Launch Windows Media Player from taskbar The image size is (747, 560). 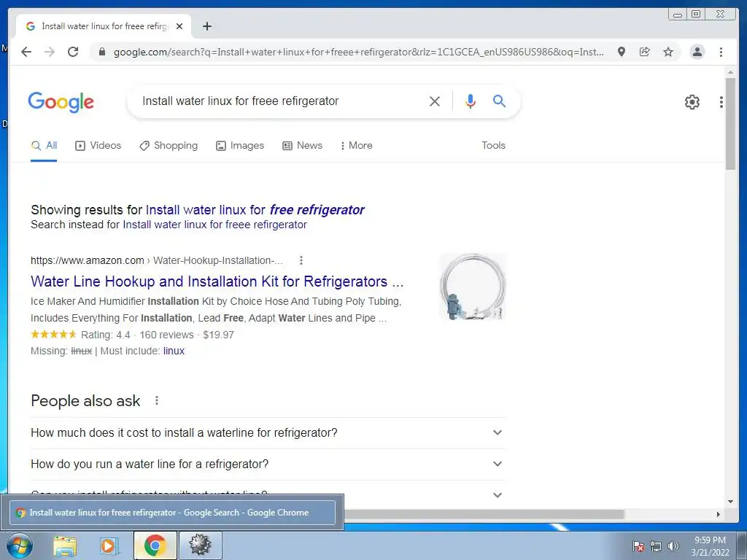pos(109,545)
